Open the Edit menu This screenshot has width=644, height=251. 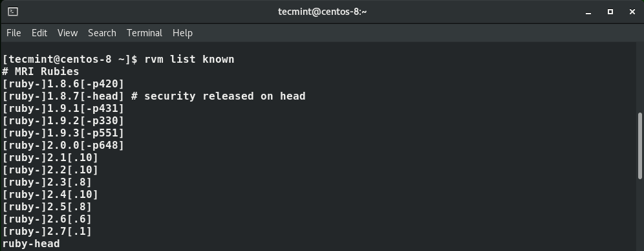pos(39,33)
